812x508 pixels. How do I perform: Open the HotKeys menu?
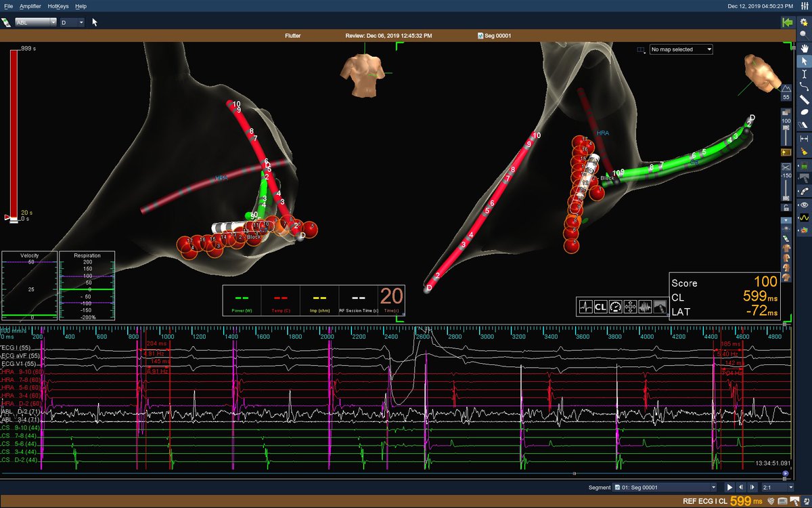57,6
